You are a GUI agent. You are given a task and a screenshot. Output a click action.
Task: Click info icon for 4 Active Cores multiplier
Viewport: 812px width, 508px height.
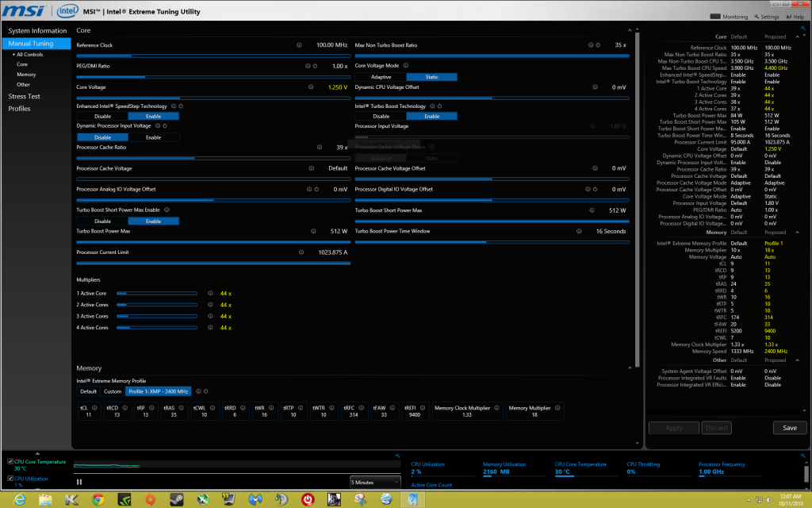[210, 328]
